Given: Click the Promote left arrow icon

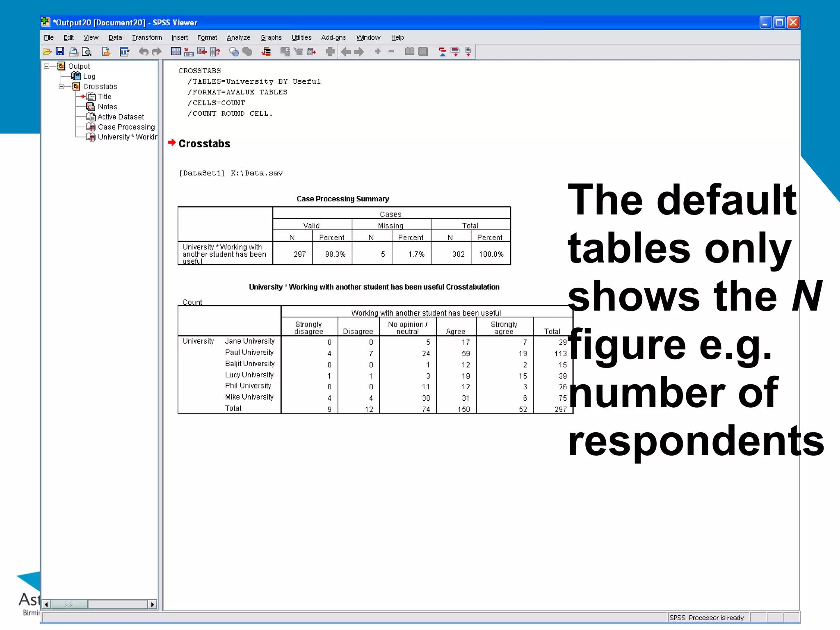Looking at the screenshot, I should [346, 52].
